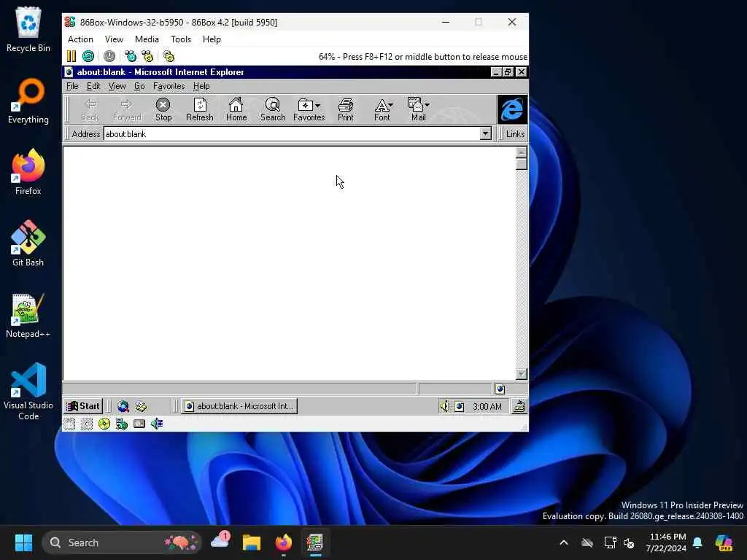Open the Search toolbar button in IE

(273, 109)
